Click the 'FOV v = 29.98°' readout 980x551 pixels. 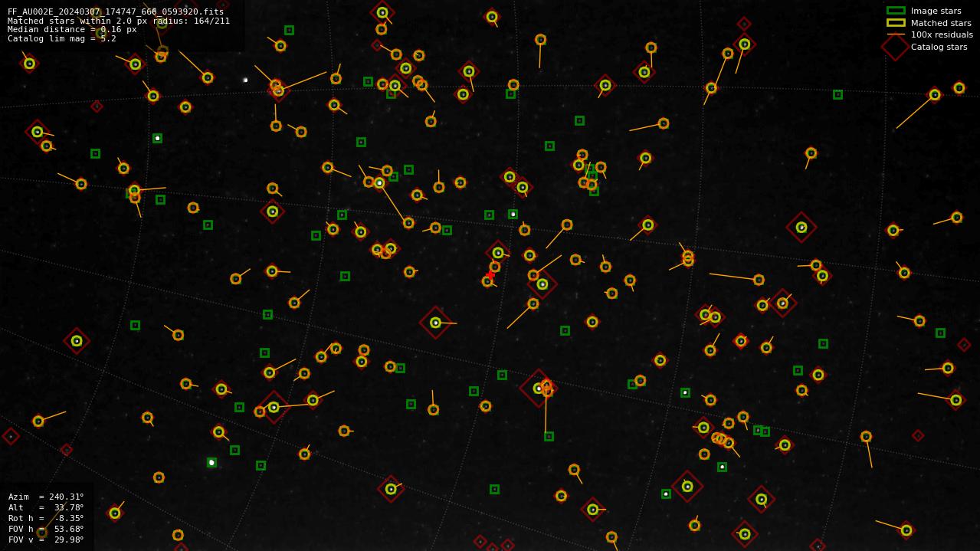click(46, 540)
